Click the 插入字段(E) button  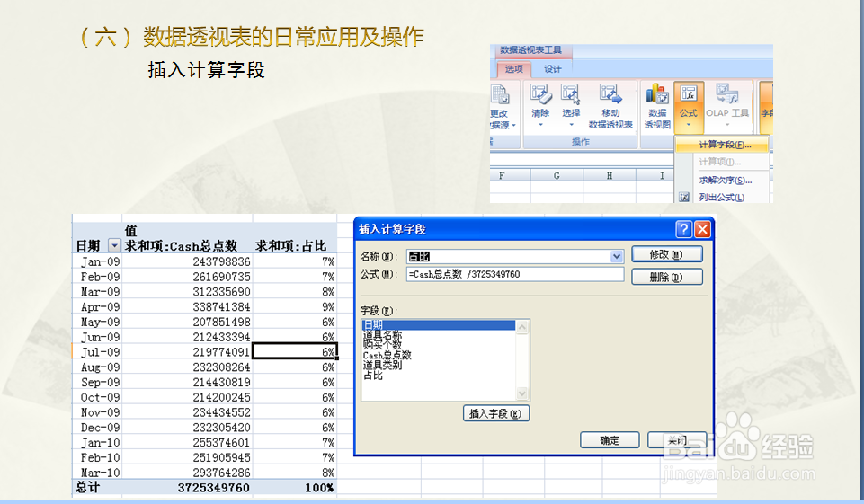(496, 413)
